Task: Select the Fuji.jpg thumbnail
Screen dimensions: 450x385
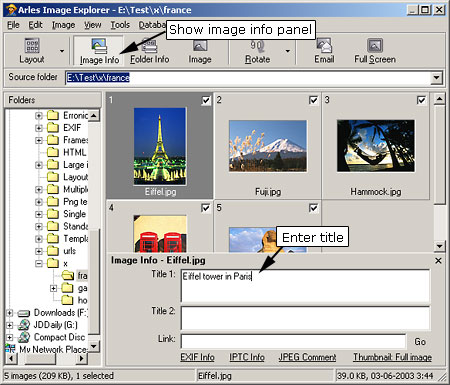Action: pos(268,146)
